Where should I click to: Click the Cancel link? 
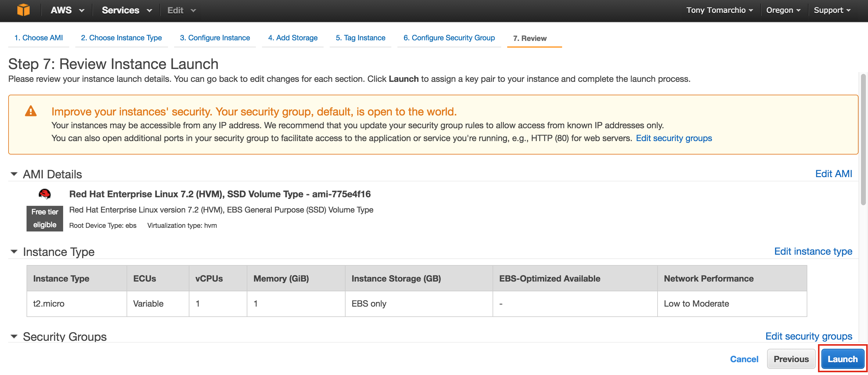[x=744, y=359]
